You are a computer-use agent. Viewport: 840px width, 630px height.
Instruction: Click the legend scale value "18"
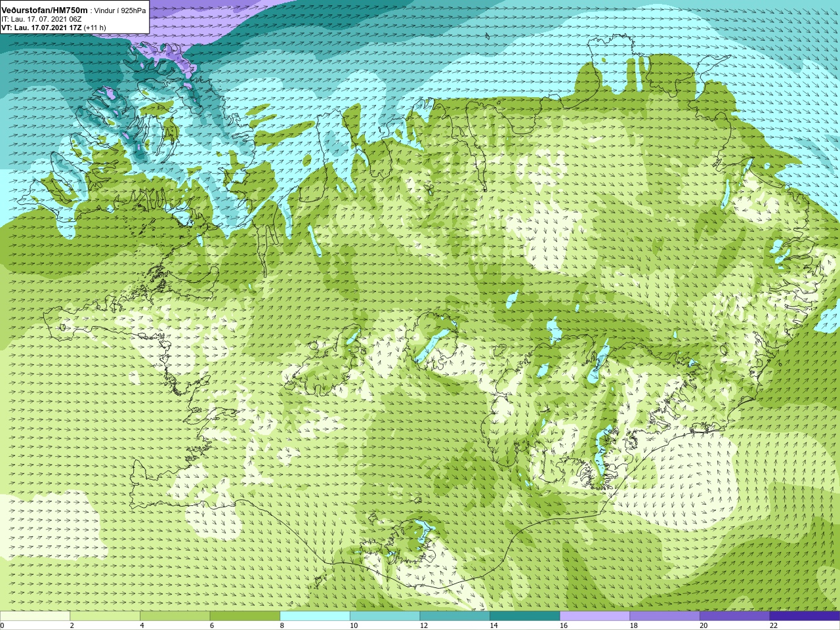(634, 625)
